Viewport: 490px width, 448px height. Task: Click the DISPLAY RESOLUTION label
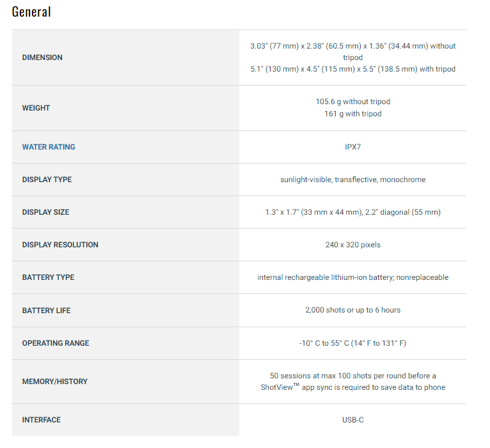60,245
